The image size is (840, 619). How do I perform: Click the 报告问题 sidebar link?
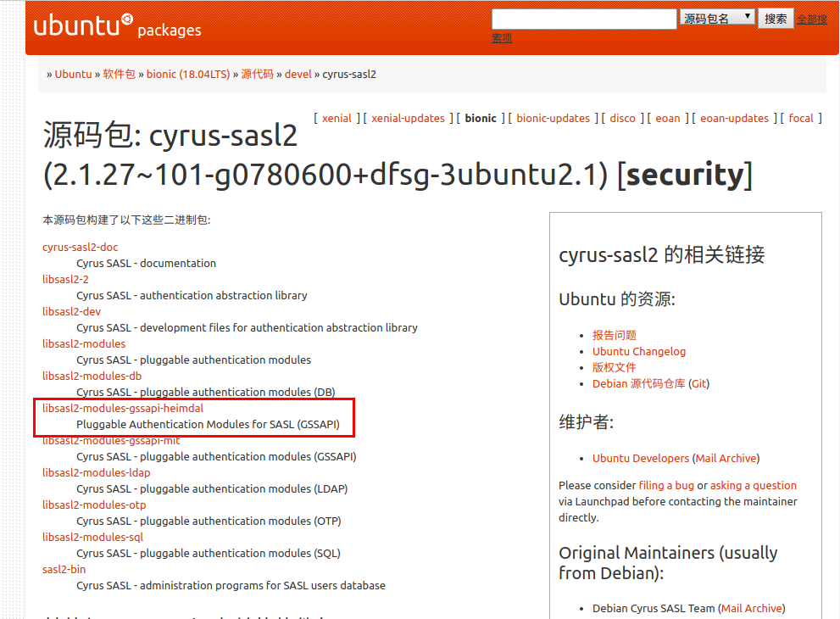pyautogui.click(x=614, y=335)
